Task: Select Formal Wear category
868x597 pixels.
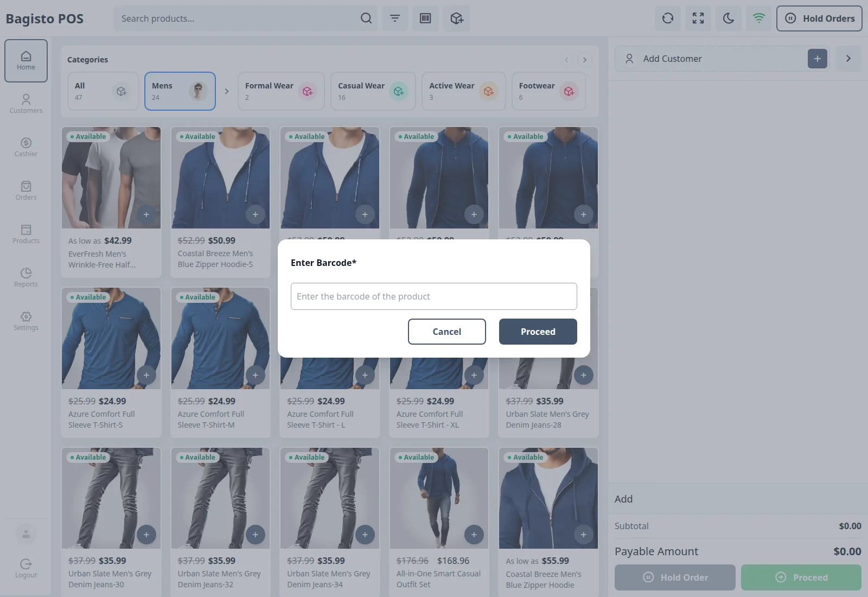Action: (x=281, y=91)
